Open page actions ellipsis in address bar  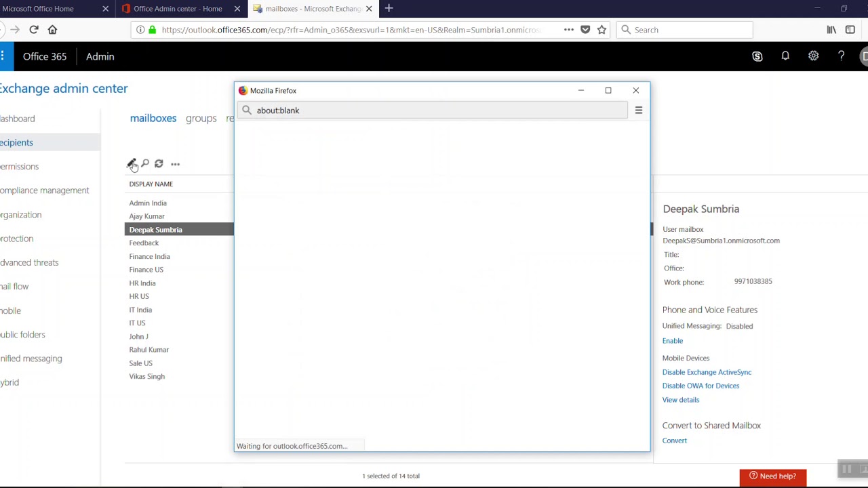tap(569, 30)
